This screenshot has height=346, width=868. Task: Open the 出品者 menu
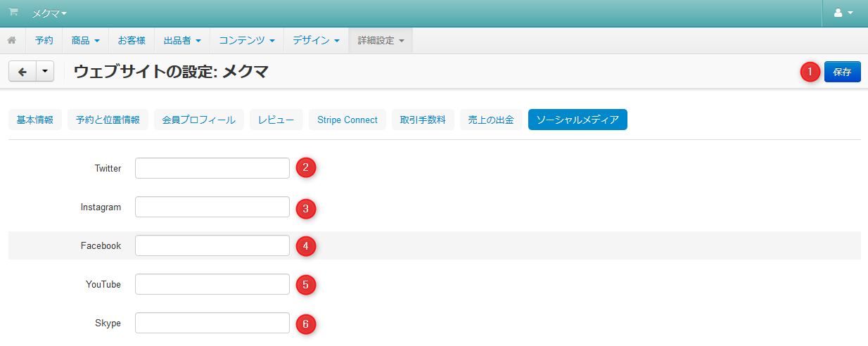(x=182, y=41)
